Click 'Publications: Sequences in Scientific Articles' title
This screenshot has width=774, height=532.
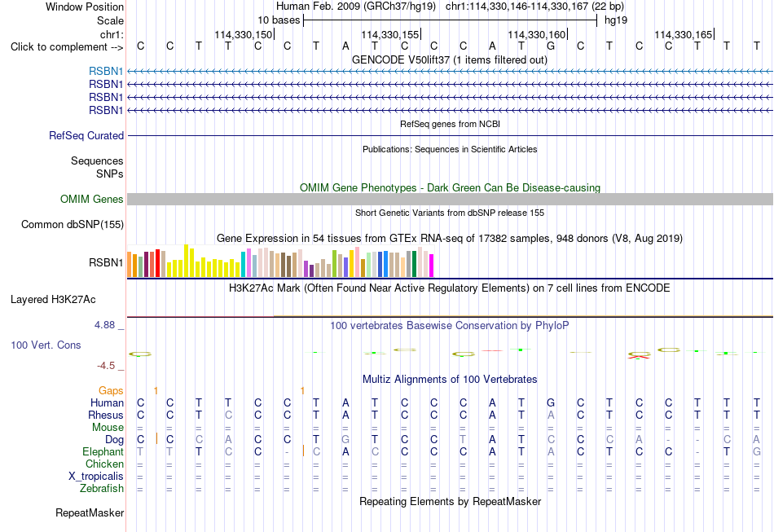(x=450, y=149)
